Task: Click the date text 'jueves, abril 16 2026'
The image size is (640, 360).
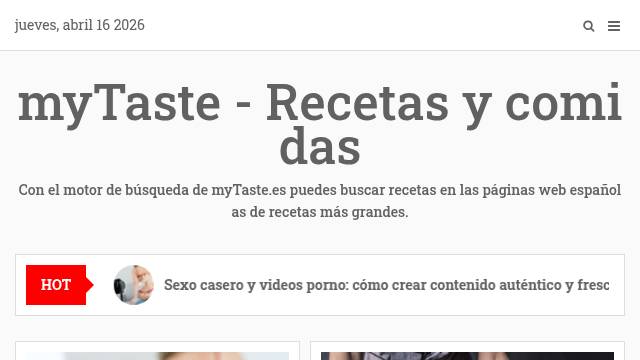Action: click(x=80, y=25)
